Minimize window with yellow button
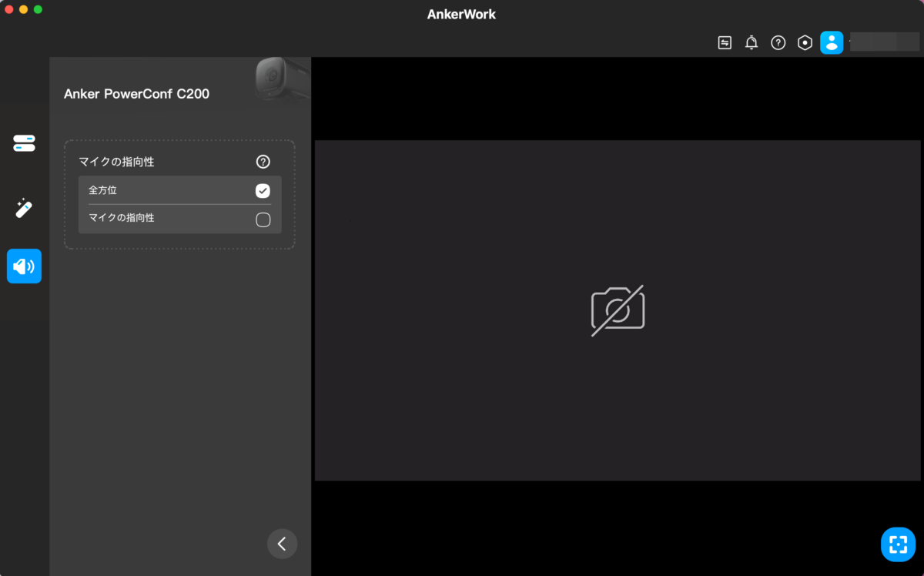This screenshot has height=576, width=924. [x=24, y=9]
